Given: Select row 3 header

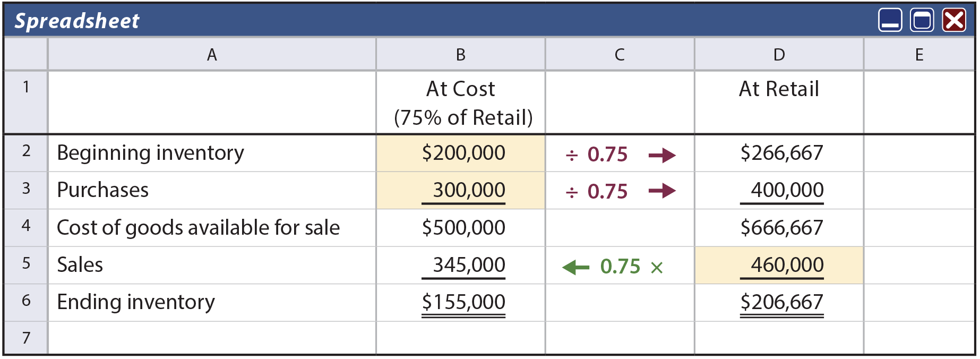Looking at the screenshot, I should pos(26,190).
